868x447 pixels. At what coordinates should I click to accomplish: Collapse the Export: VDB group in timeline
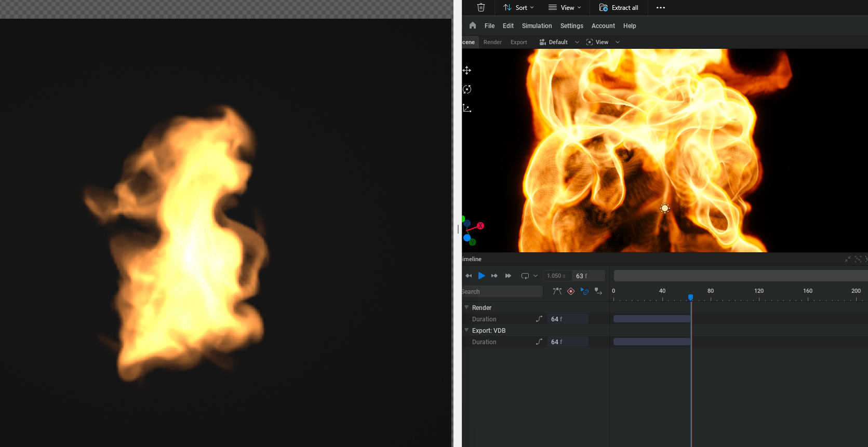click(466, 330)
